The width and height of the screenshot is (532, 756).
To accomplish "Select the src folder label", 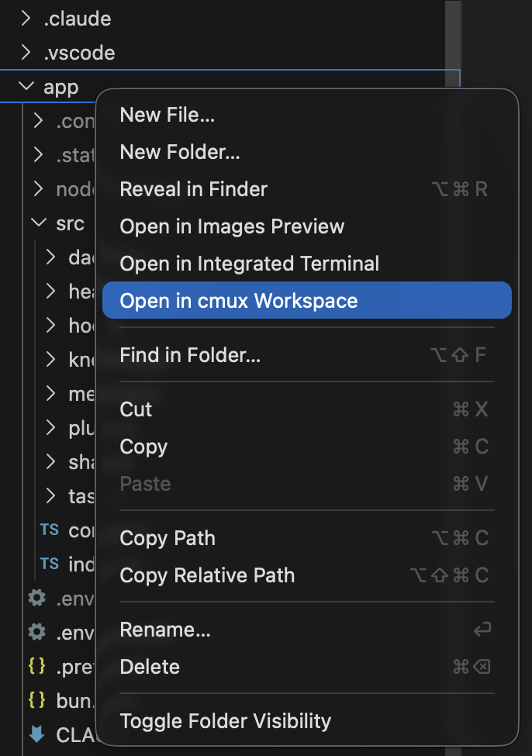I will (x=70, y=224).
